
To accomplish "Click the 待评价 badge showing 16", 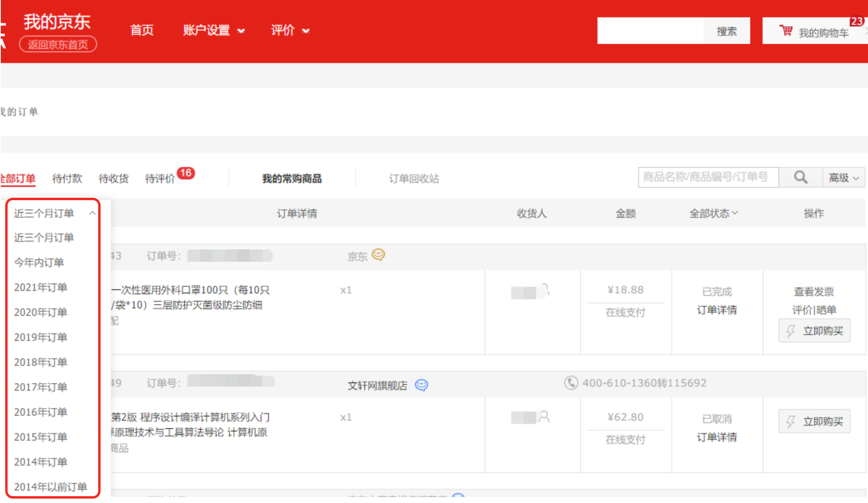I will [x=186, y=173].
